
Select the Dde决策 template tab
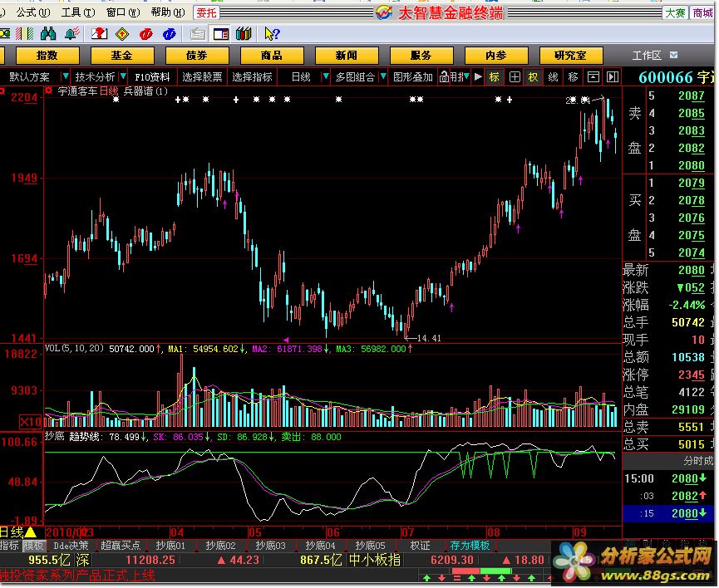point(71,546)
